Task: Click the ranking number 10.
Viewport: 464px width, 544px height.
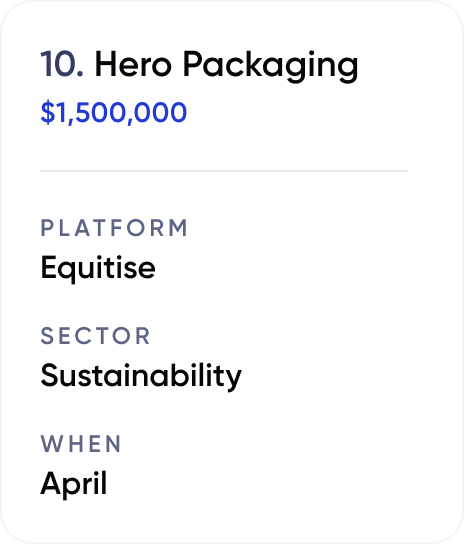Action: pos(62,64)
